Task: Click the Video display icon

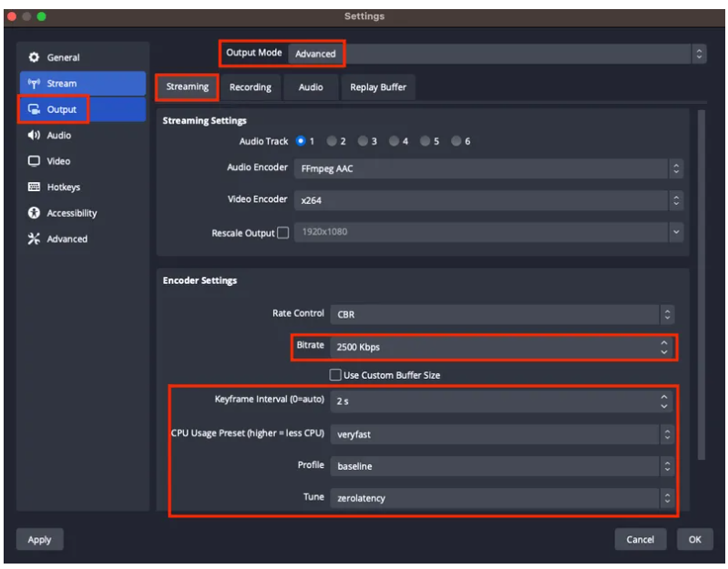Action: click(34, 161)
